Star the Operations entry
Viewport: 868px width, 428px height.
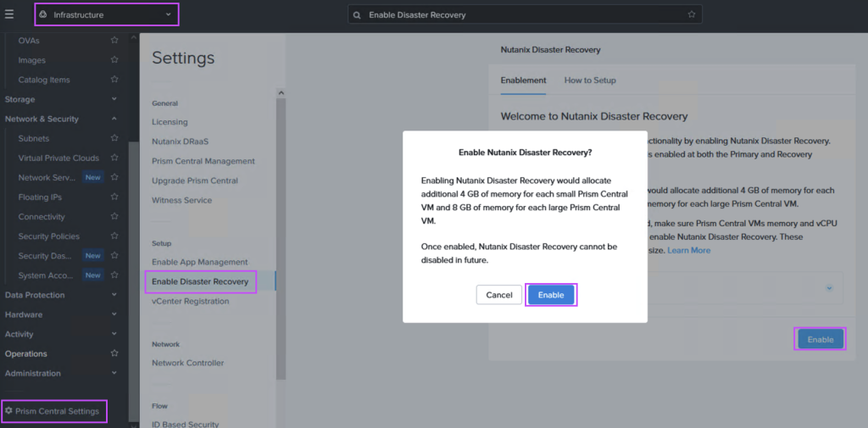click(114, 353)
